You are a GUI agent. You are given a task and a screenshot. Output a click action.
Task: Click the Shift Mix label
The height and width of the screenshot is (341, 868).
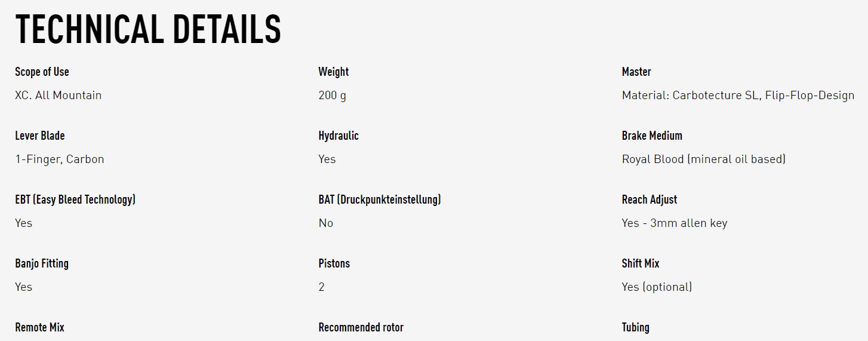tap(641, 263)
